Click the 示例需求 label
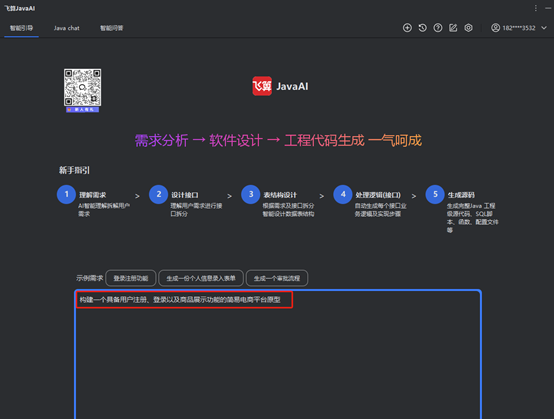This screenshot has width=554, height=419. coord(89,278)
